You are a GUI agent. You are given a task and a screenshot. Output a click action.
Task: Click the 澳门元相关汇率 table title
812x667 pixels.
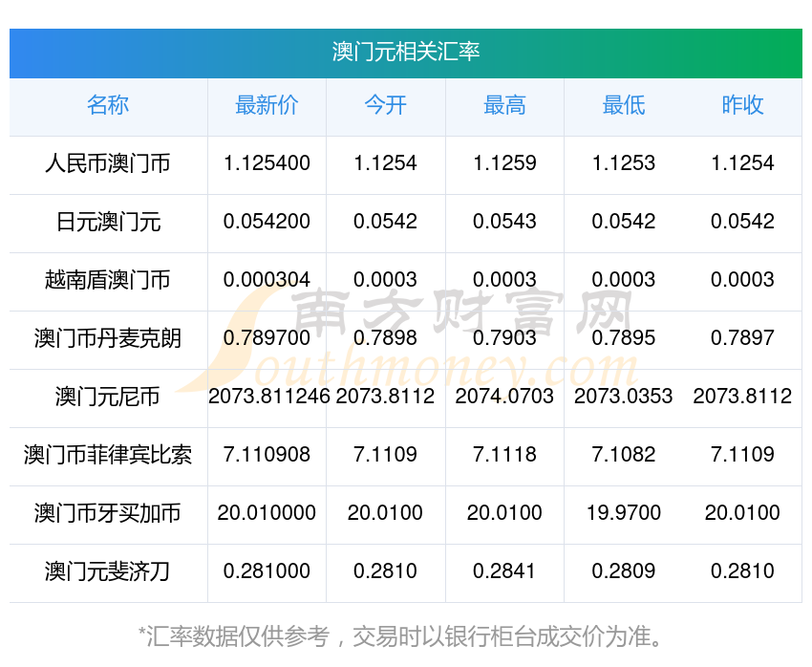406,53
